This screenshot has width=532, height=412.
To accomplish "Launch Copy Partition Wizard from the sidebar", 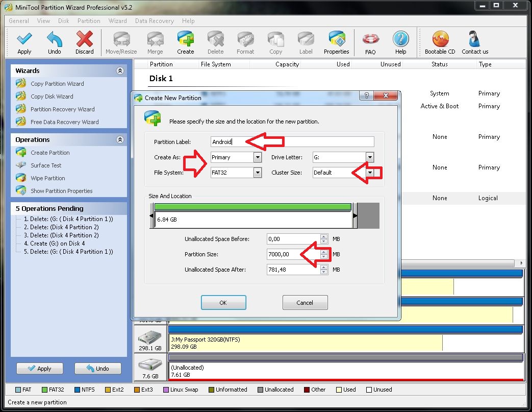I will [x=57, y=84].
